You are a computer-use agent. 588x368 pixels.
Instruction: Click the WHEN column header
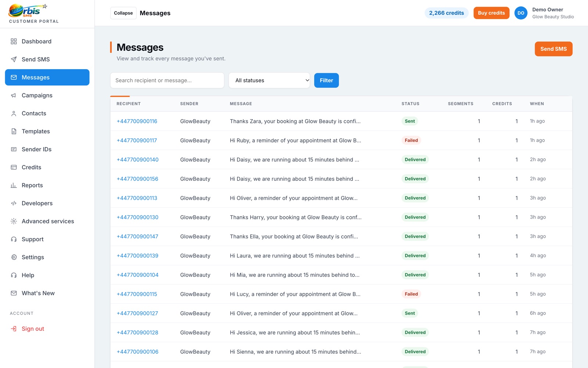tap(537, 104)
